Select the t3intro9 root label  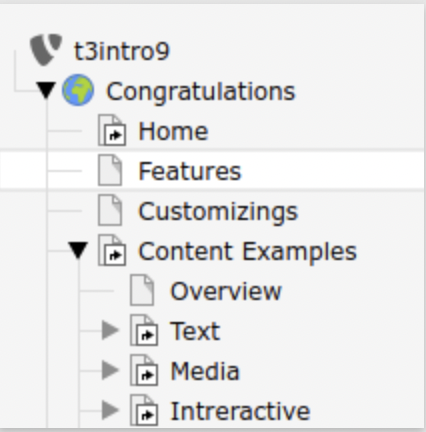click(122, 51)
